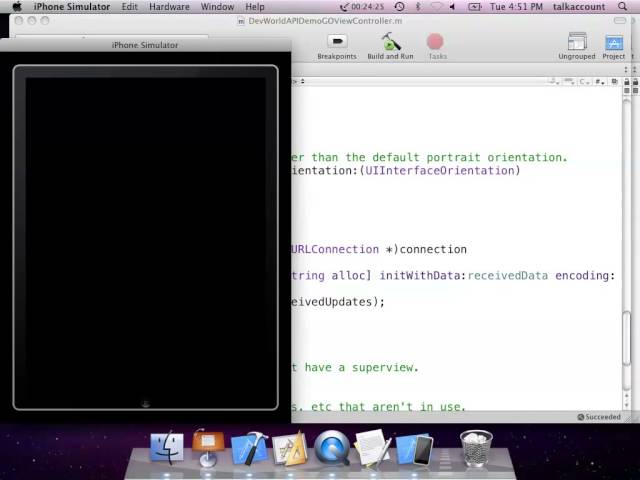This screenshot has width=640, height=480.
Task: Open Xcode from the Dock
Action: coord(249,448)
